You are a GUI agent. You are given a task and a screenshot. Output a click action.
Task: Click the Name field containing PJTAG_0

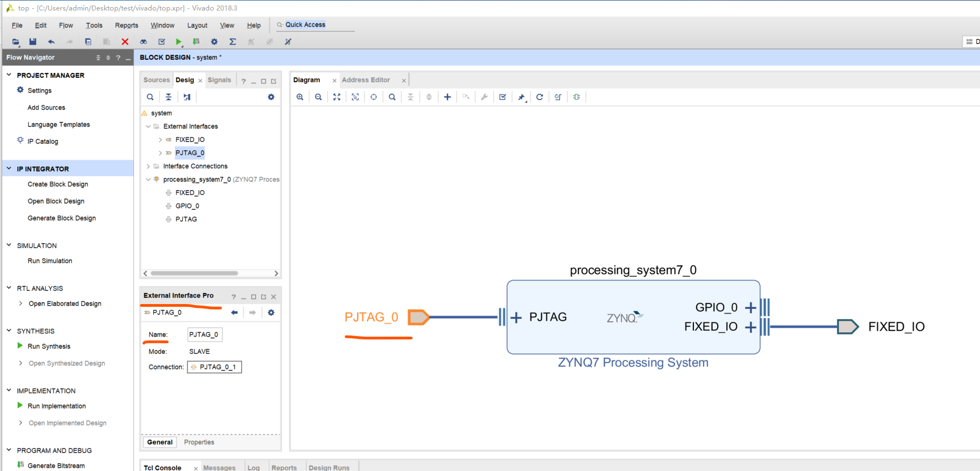coord(204,334)
